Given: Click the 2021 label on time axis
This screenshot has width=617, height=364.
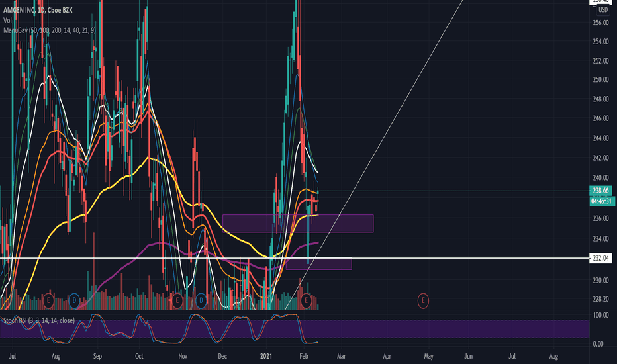Looking at the screenshot, I should click(x=266, y=356).
